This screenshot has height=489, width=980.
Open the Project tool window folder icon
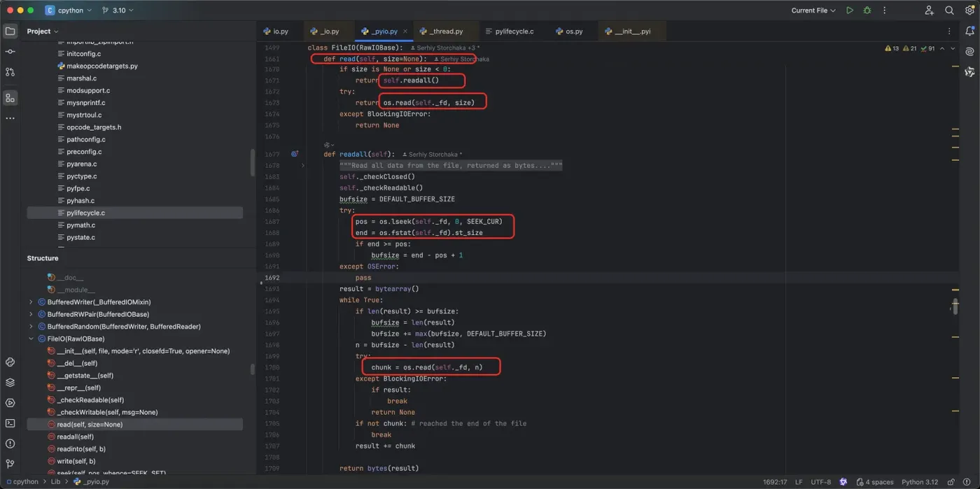tap(10, 31)
